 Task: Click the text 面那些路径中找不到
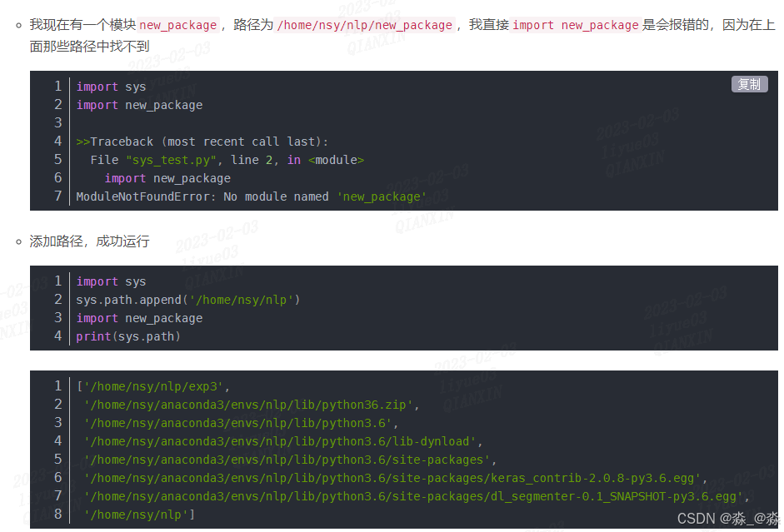(89, 47)
